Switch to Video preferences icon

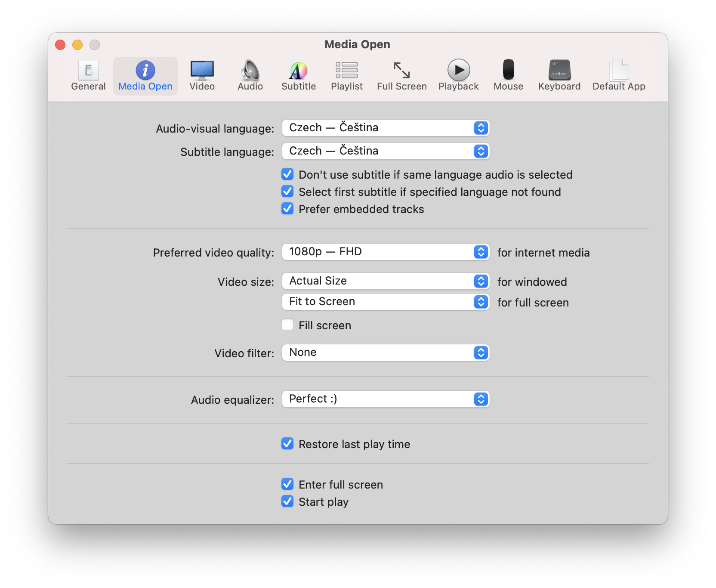[202, 76]
